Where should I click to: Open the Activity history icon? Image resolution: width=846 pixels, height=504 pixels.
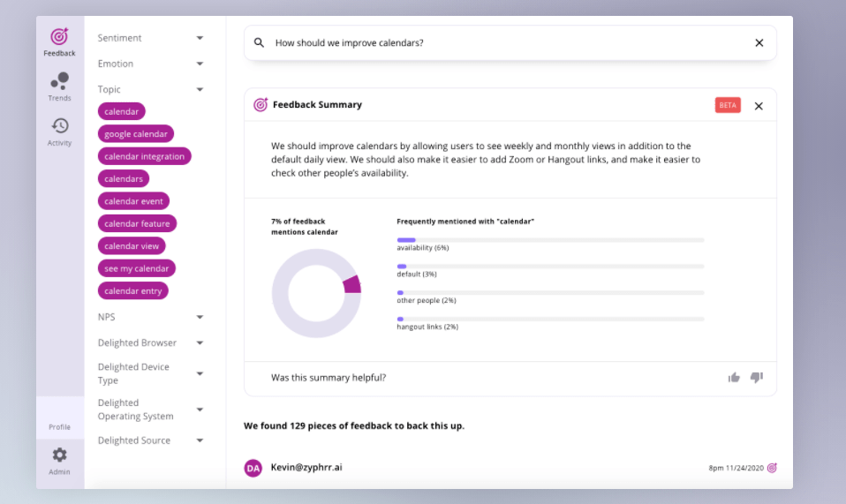tap(59, 131)
